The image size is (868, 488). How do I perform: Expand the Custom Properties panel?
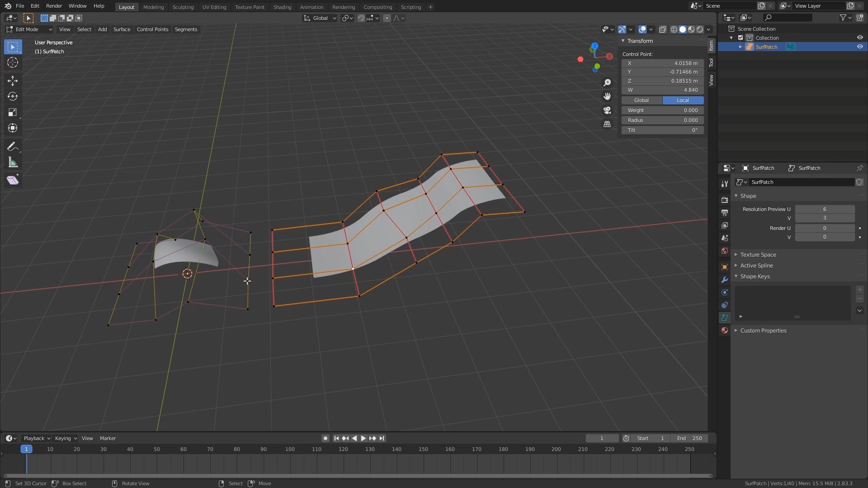[x=763, y=331]
